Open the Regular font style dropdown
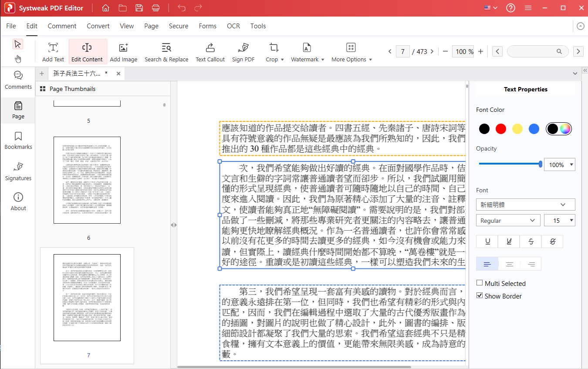 pyautogui.click(x=508, y=221)
